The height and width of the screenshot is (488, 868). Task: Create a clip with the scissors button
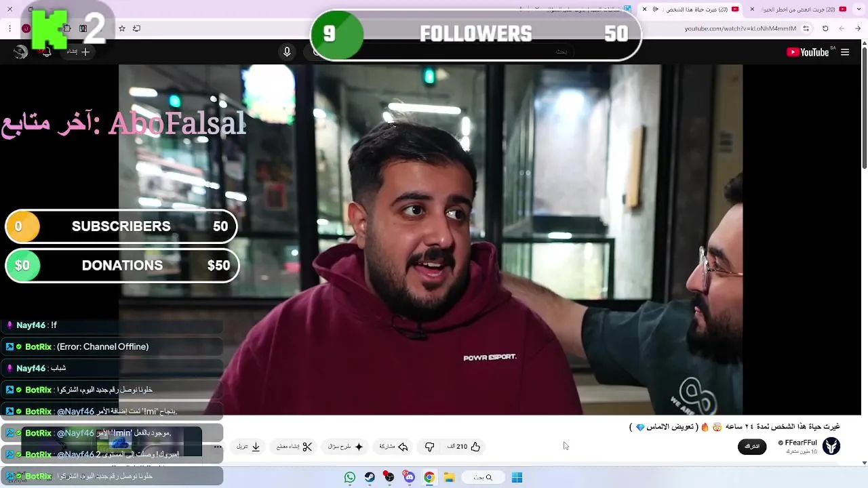tap(294, 447)
